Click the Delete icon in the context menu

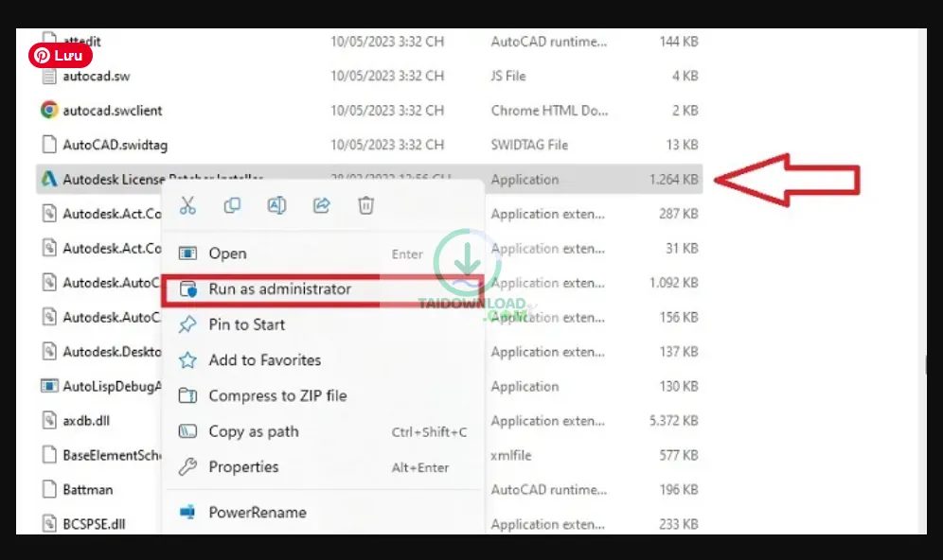point(365,205)
